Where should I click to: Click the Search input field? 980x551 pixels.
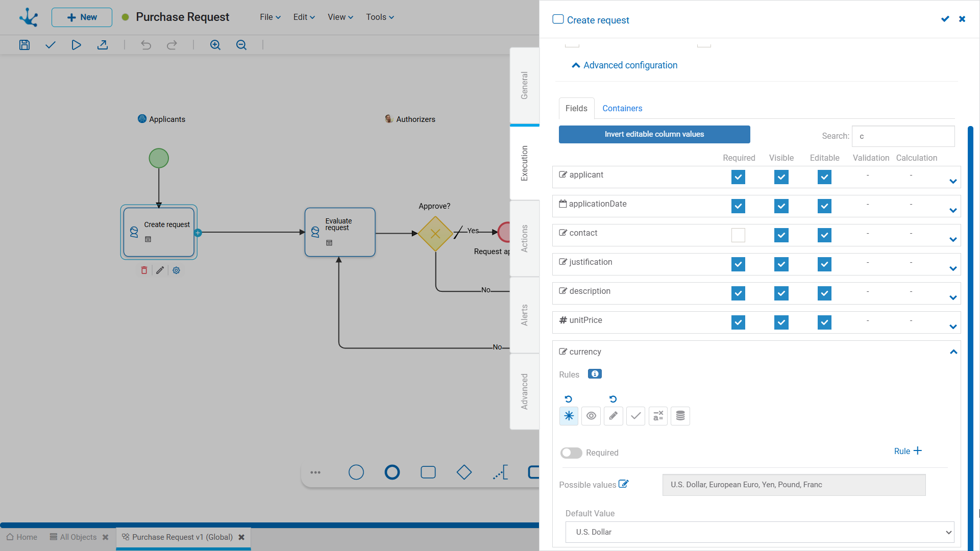[x=903, y=136]
